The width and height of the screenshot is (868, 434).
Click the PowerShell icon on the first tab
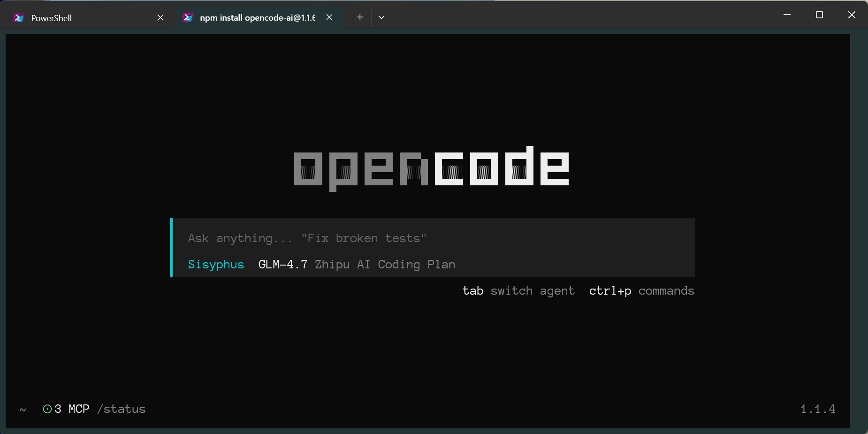pyautogui.click(x=19, y=17)
